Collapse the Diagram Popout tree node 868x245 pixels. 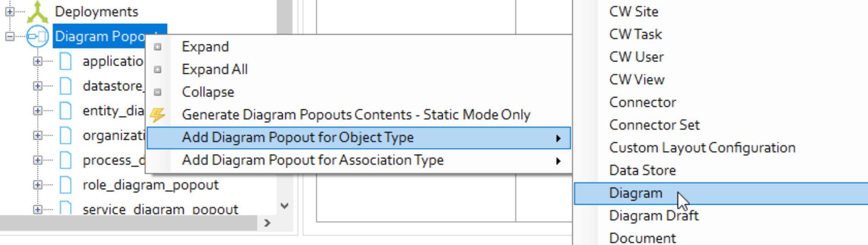[10, 37]
